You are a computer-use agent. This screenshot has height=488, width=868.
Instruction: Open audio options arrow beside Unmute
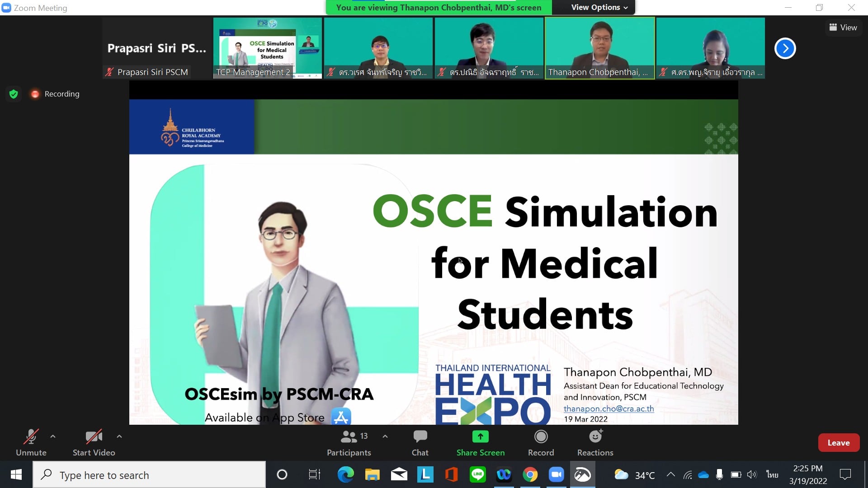(x=53, y=436)
